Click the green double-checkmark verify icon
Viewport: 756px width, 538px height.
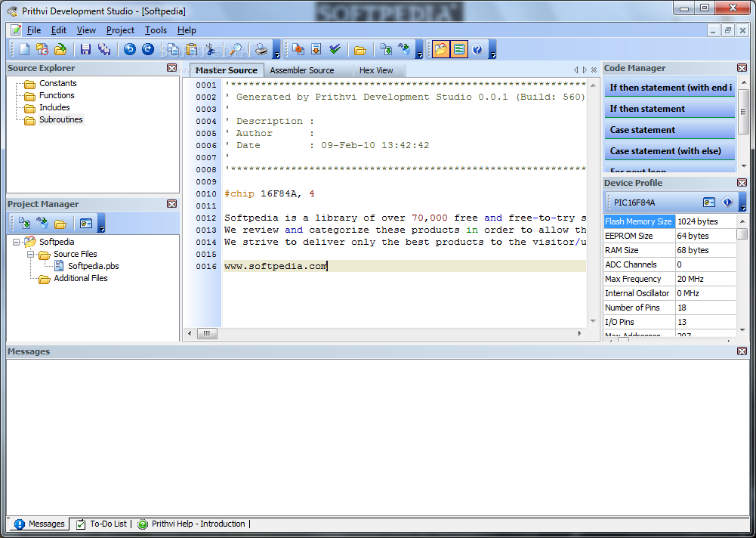[335, 49]
